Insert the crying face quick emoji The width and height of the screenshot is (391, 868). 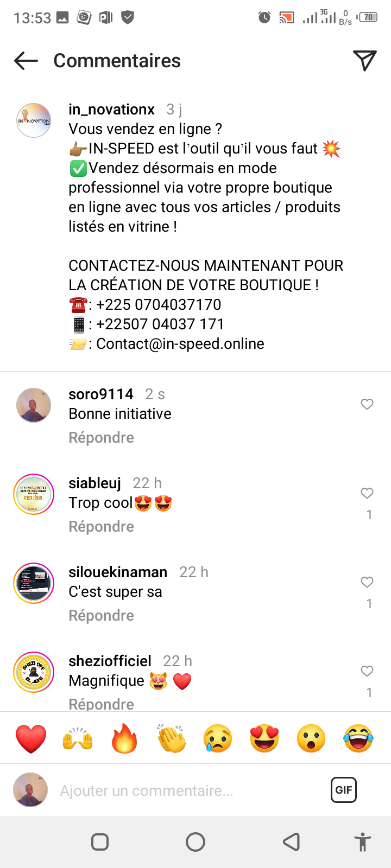coord(218,738)
